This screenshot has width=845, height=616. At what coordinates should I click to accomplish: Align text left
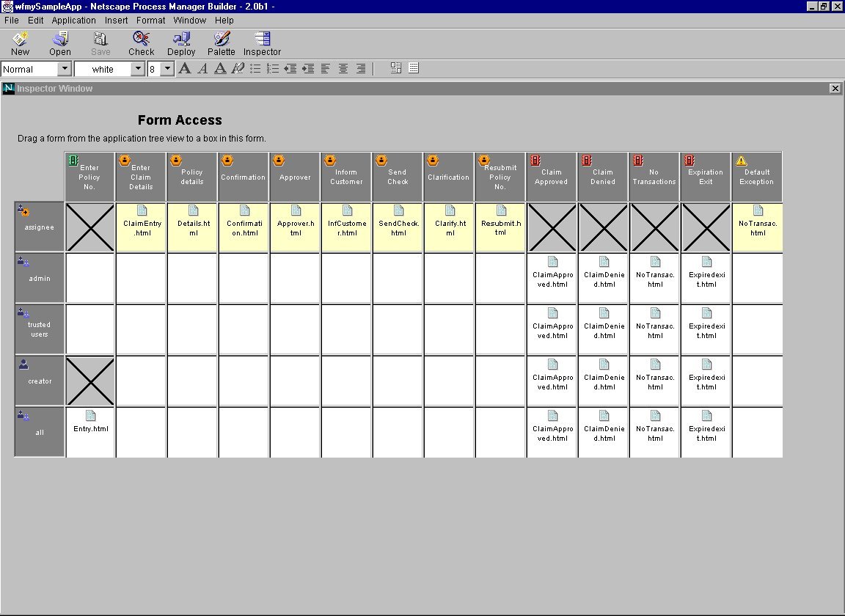click(x=326, y=68)
